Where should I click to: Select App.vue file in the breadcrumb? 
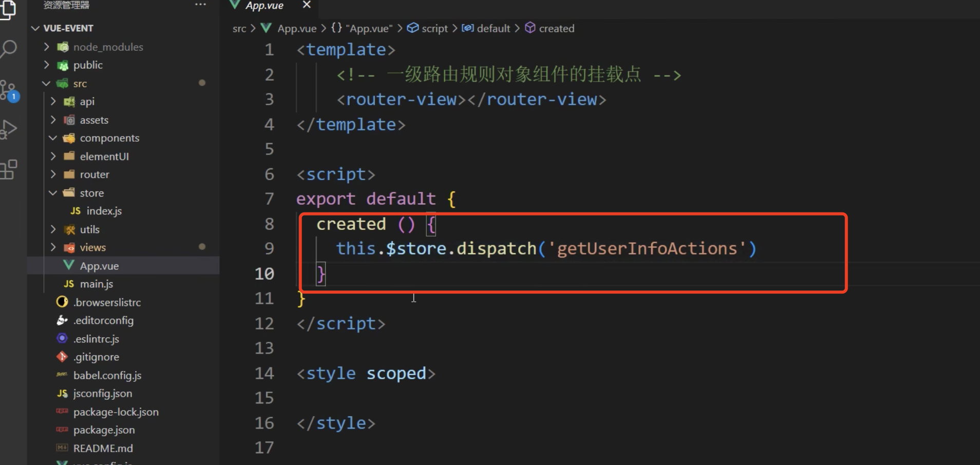pyautogui.click(x=297, y=29)
